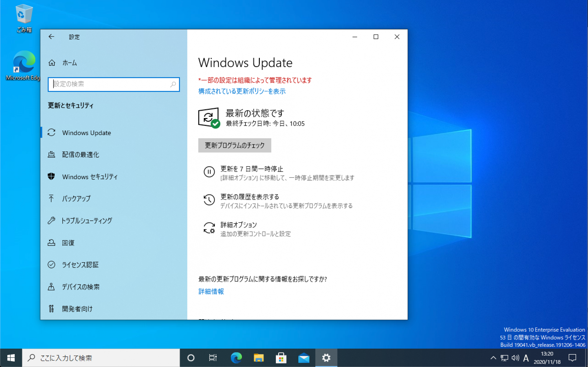Select the 回復 recovery icon
This screenshot has height=367, width=588.
coord(51,242)
